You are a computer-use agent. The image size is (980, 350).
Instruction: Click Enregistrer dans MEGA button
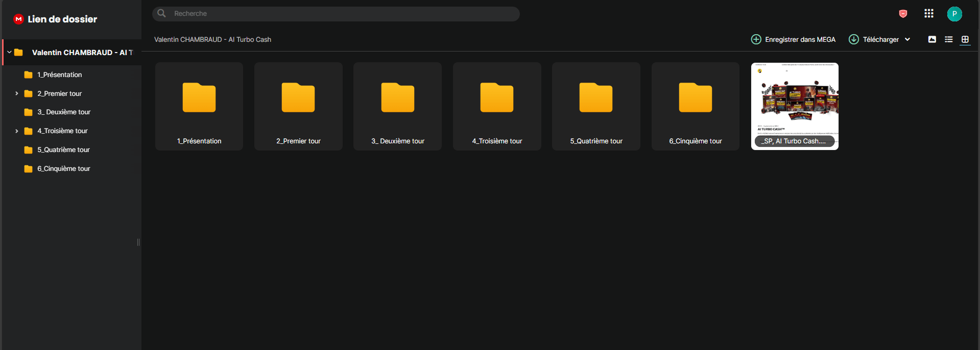(x=793, y=39)
